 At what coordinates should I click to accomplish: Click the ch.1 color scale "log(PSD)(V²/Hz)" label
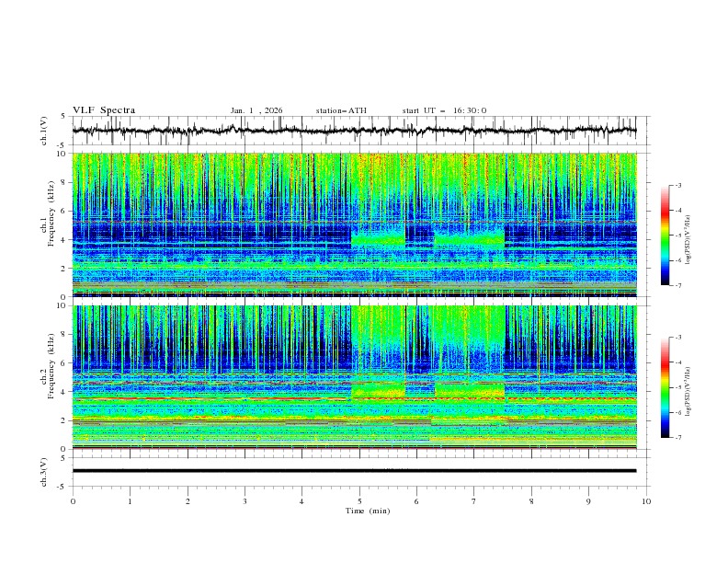pyautogui.click(x=688, y=240)
